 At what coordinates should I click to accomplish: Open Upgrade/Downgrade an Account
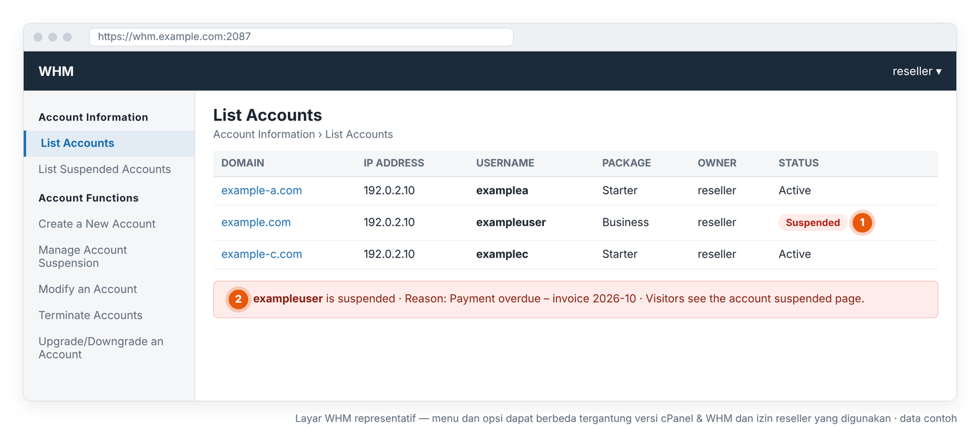pos(101,348)
